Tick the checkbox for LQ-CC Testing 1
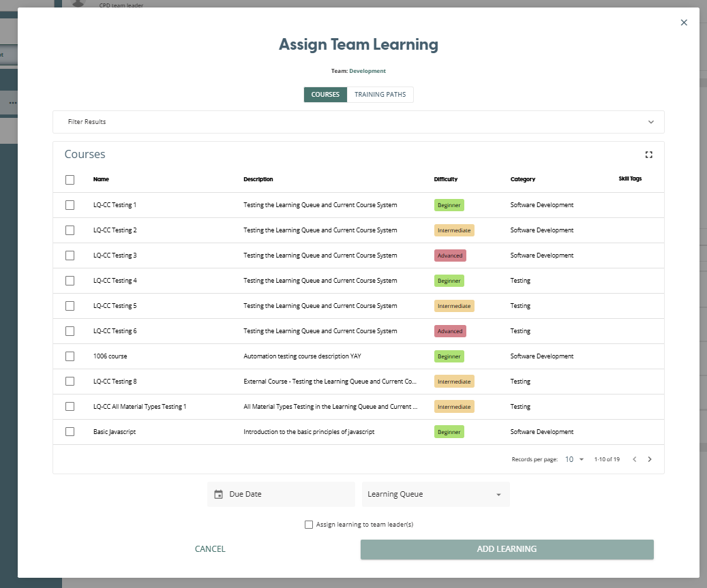The height and width of the screenshot is (588, 707). [x=70, y=205]
